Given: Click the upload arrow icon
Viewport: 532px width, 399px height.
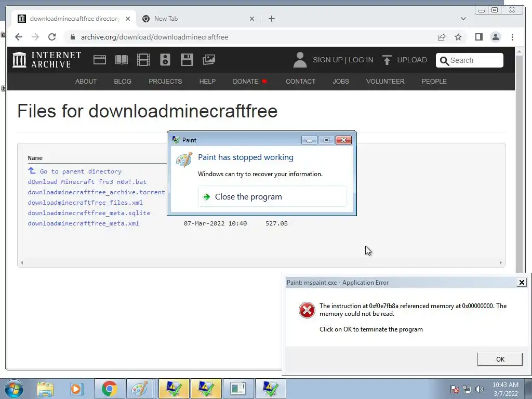Looking at the screenshot, I should pyautogui.click(x=387, y=60).
